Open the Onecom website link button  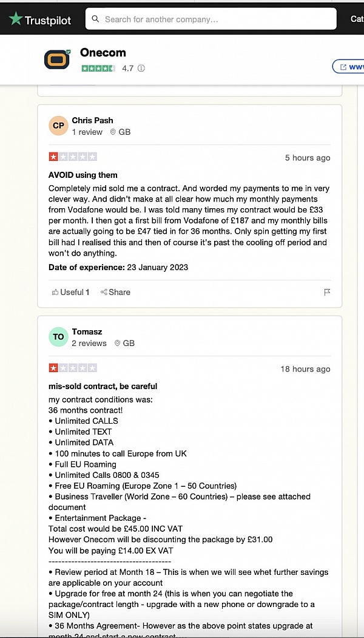point(349,67)
